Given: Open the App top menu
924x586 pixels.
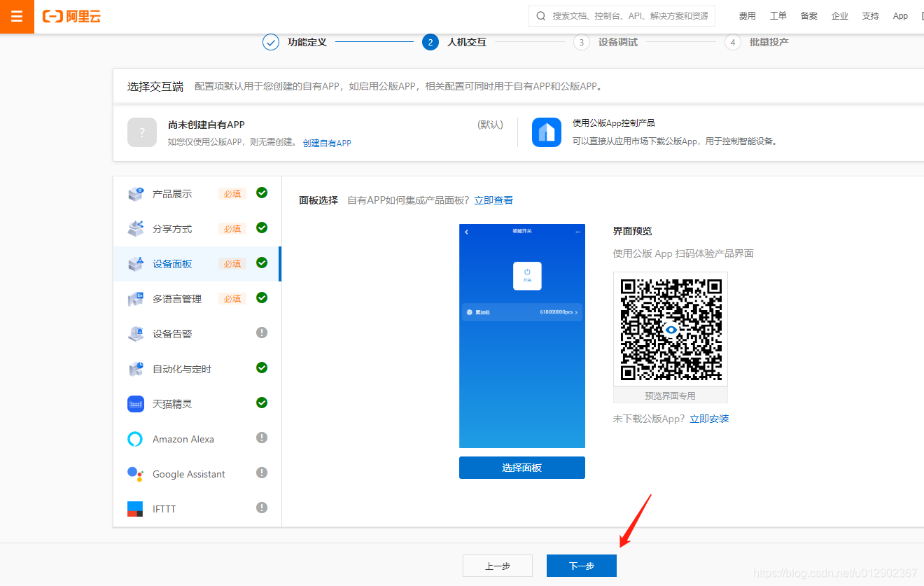Looking at the screenshot, I should pos(900,16).
